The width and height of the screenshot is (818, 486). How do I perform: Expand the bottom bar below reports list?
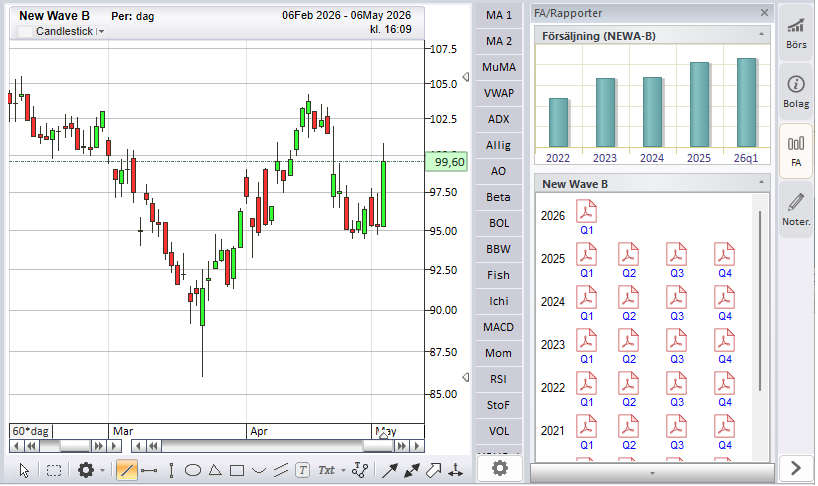(x=652, y=473)
